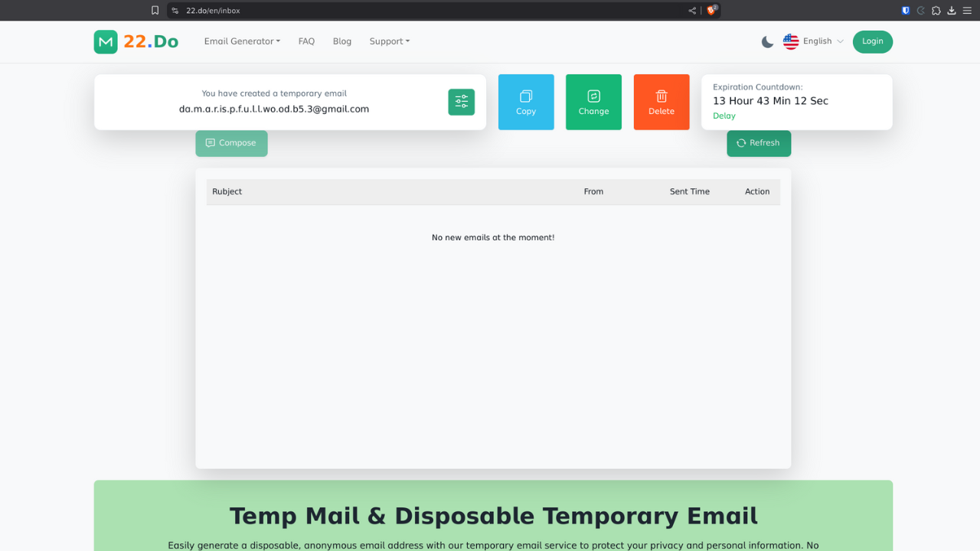
Task: Click the 22.Do logo icon
Action: point(106,42)
